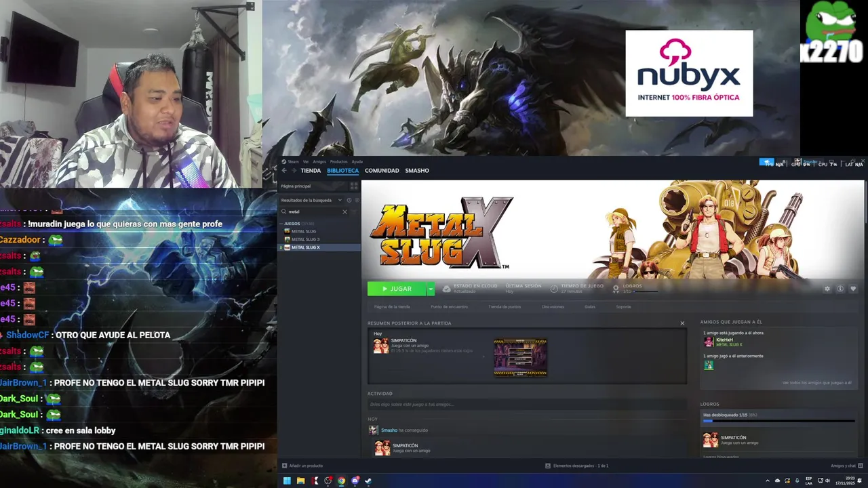The height and width of the screenshot is (488, 868).
Task: Open Steam icon in the taskbar
Action: [x=368, y=481]
